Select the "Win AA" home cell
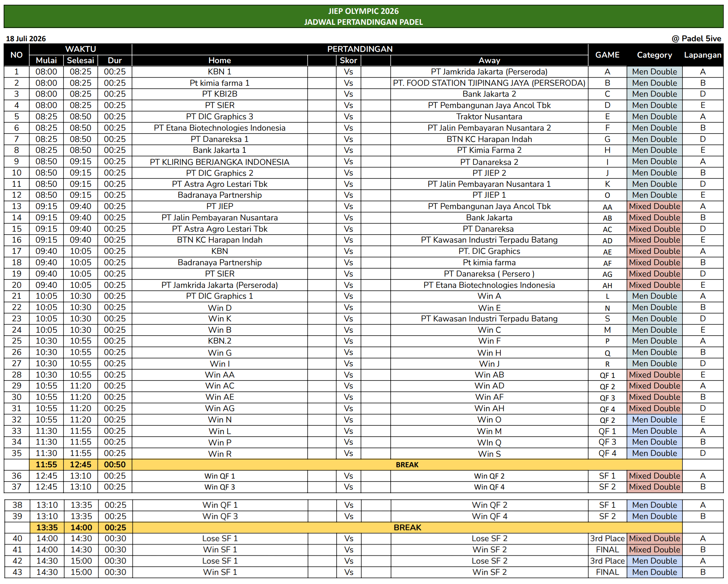Screen dimensions: 728x584 (220, 375)
